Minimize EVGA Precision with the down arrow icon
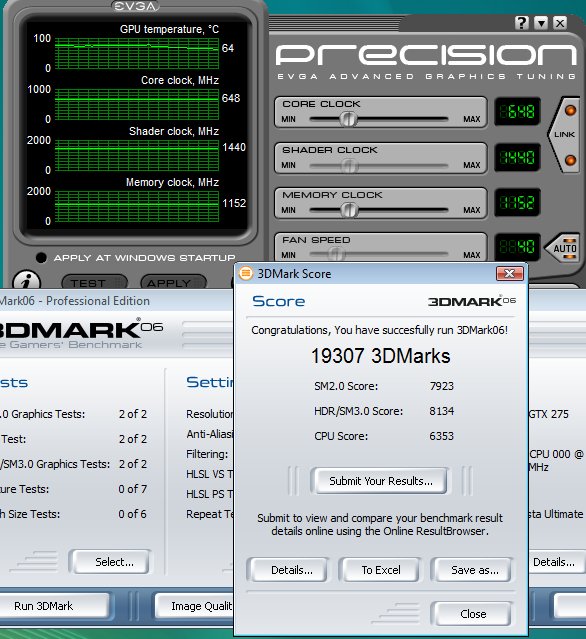The height and width of the screenshot is (639, 586). click(x=541, y=23)
